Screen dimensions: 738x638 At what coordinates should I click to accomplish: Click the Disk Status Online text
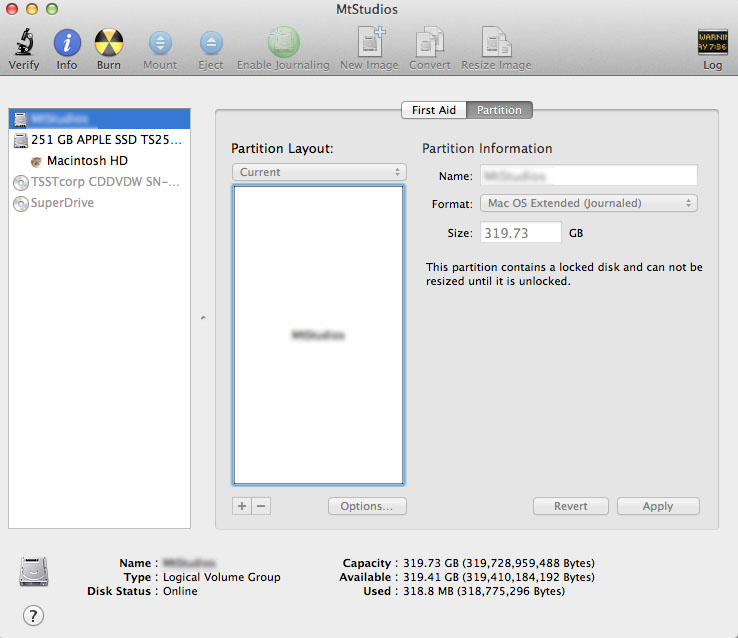coord(180,591)
